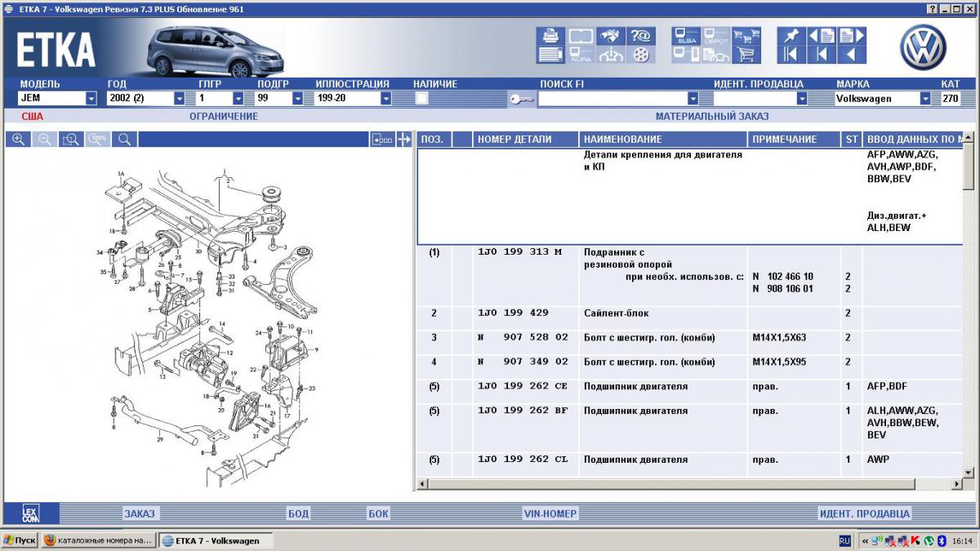The height and width of the screenshot is (551, 980).
Task: Switch to Firefox taskbar window
Action: [x=98, y=540]
